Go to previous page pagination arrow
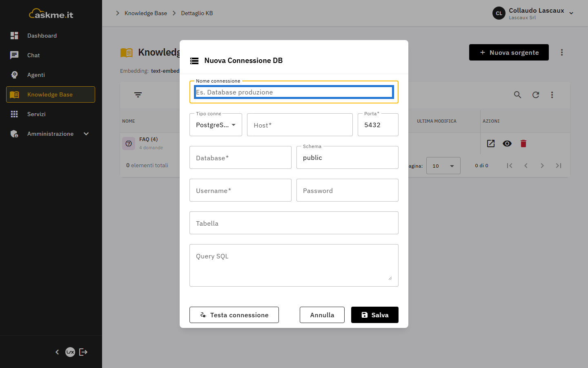Screen dimensions: 588x368 526,166
